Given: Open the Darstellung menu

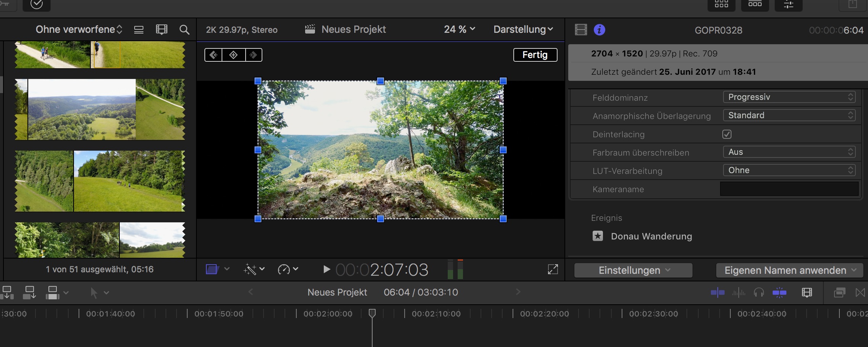Looking at the screenshot, I should point(523,29).
